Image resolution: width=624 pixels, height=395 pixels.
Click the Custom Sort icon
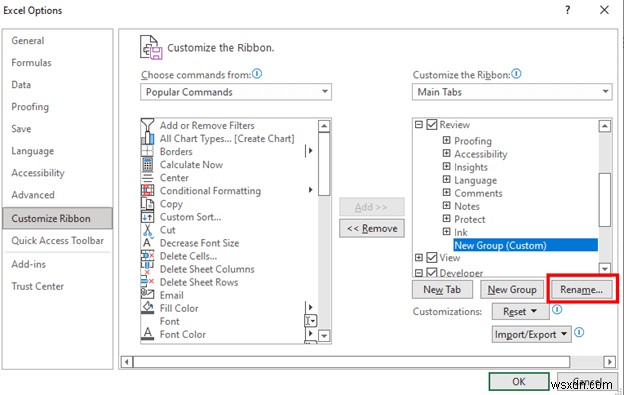click(x=147, y=217)
